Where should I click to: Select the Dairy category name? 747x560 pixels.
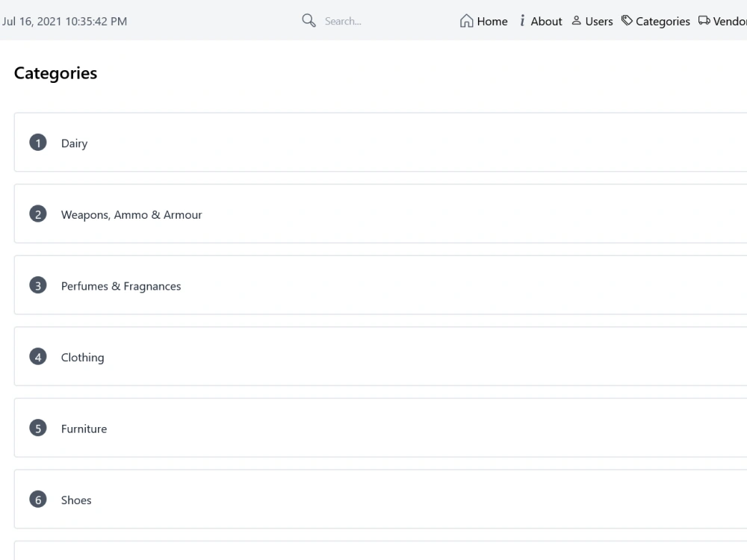pos(74,143)
